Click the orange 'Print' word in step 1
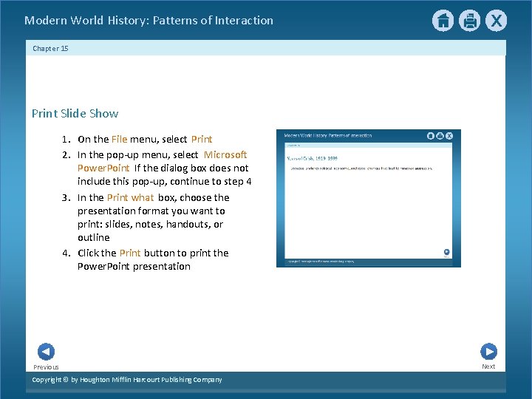 pos(202,139)
